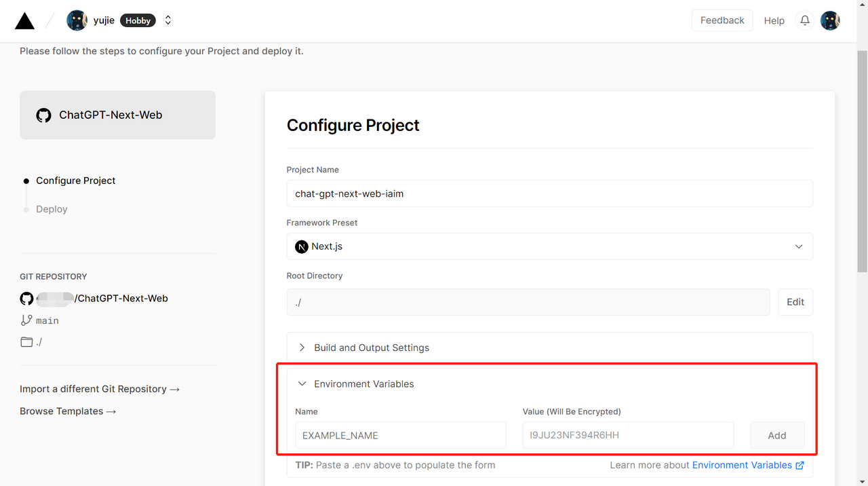Open the Browse Templates link
Image resolution: width=868 pixels, height=486 pixels.
click(x=68, y=411)
